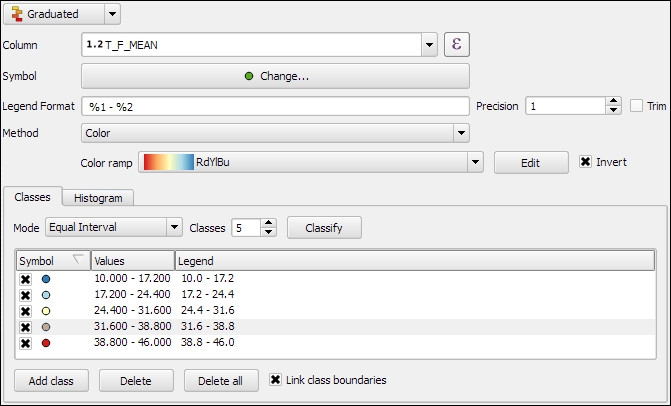
Task: Click the Classes count field
Action: click(x=246, y=228)
